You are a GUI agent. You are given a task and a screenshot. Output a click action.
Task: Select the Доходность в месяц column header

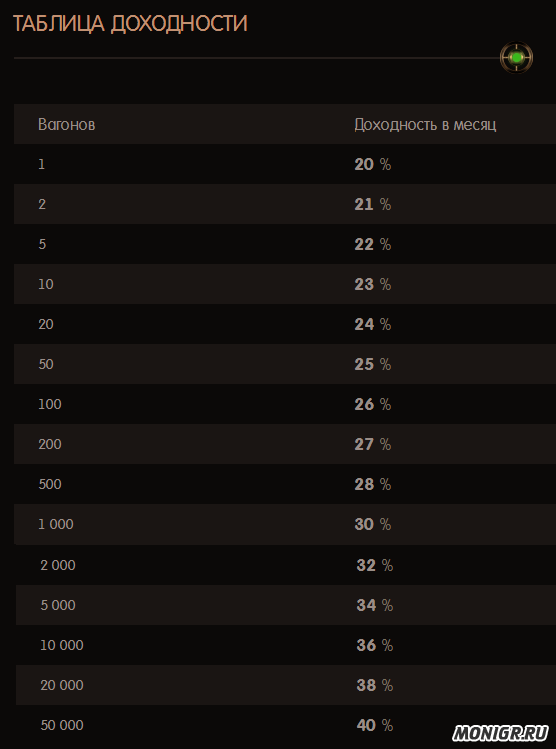pyautogui.click(x=425, y=125)
